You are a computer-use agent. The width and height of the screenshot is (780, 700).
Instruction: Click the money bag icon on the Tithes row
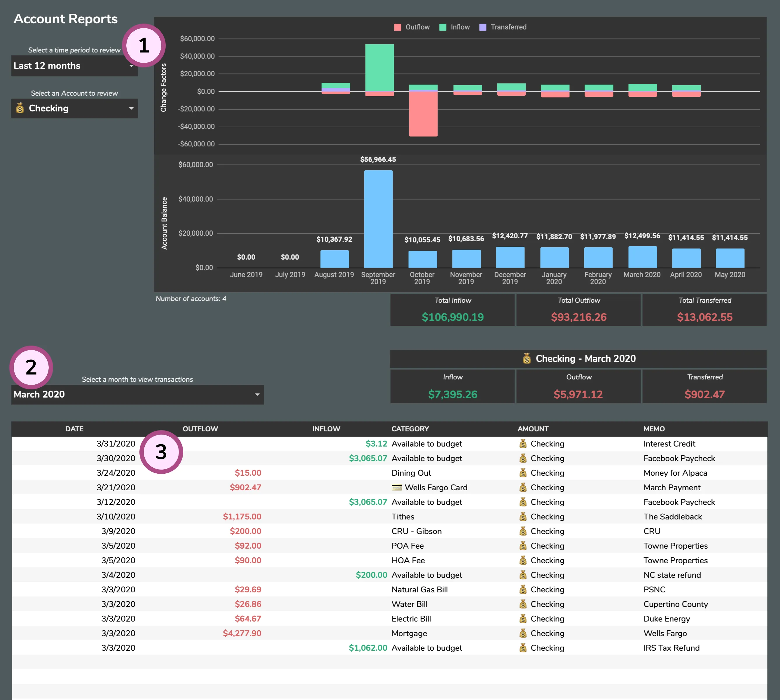pos(523,517)
